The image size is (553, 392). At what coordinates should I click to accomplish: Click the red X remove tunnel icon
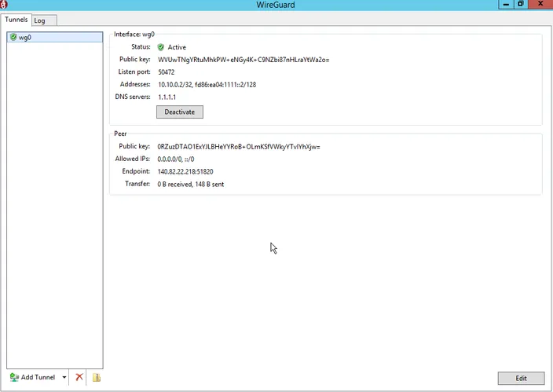tap(79, 377)
